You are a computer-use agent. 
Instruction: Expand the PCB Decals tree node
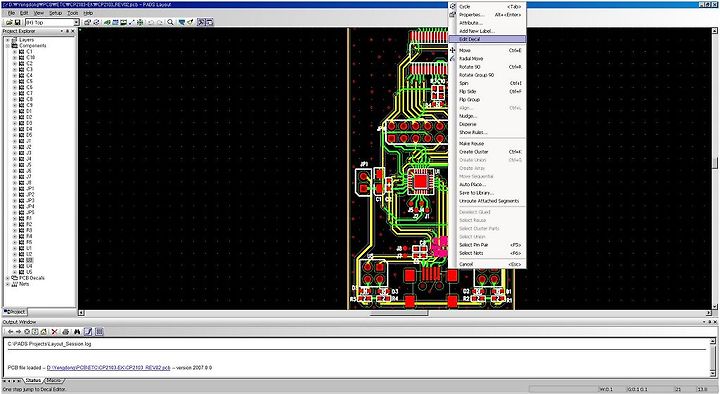(x=7, y=278)
